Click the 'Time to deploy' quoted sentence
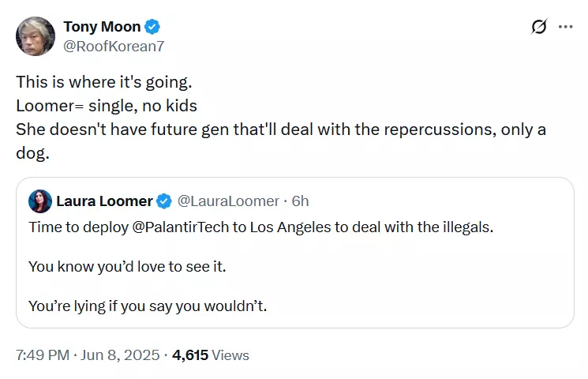Screen dimensions: 588x379 261,227
